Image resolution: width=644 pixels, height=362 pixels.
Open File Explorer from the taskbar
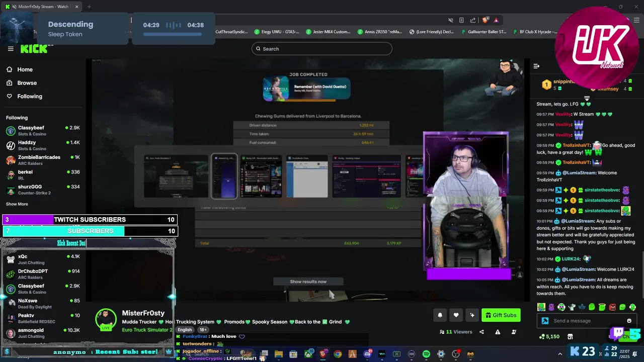[x=279, y=354]
